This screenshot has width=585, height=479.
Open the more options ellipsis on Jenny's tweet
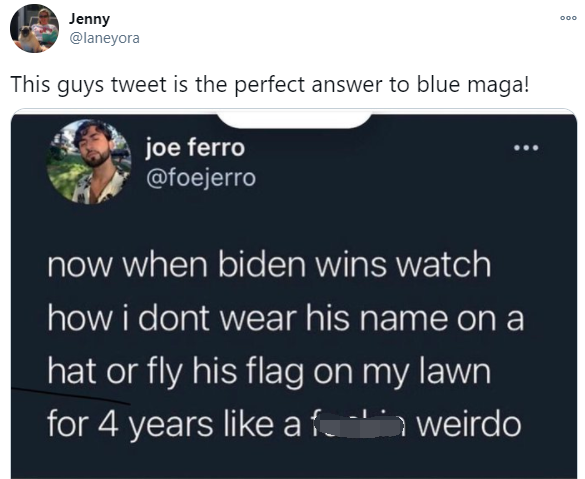[569, 18]
